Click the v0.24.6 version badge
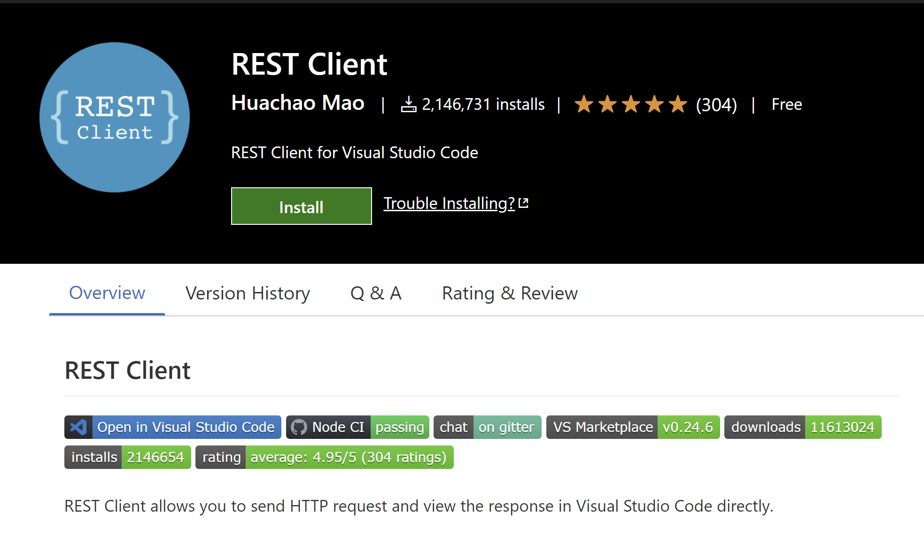 point(688,427)
